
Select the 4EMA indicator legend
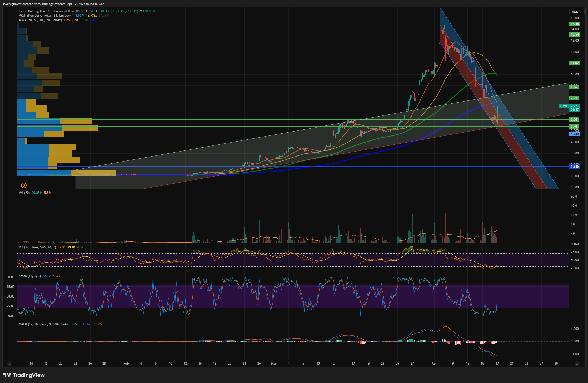[40, 20]
